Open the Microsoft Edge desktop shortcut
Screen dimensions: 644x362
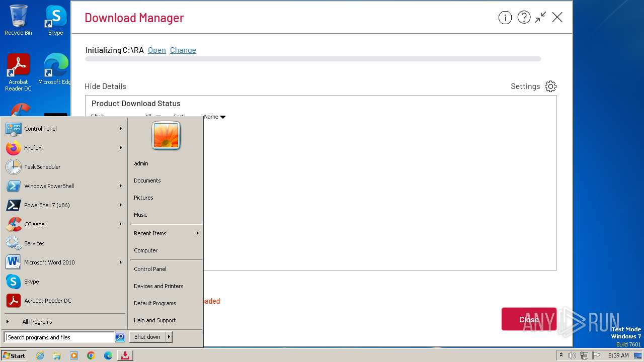point(55,69)
